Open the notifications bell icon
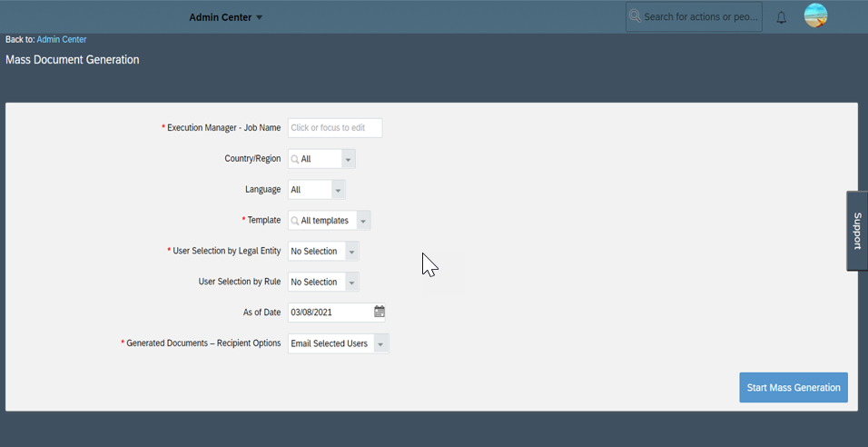This screenshot has height=447, width=868. point(781,17)
